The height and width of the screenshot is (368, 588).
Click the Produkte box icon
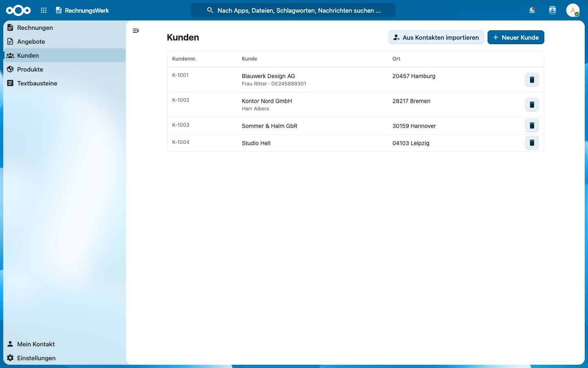pos(10,69)
